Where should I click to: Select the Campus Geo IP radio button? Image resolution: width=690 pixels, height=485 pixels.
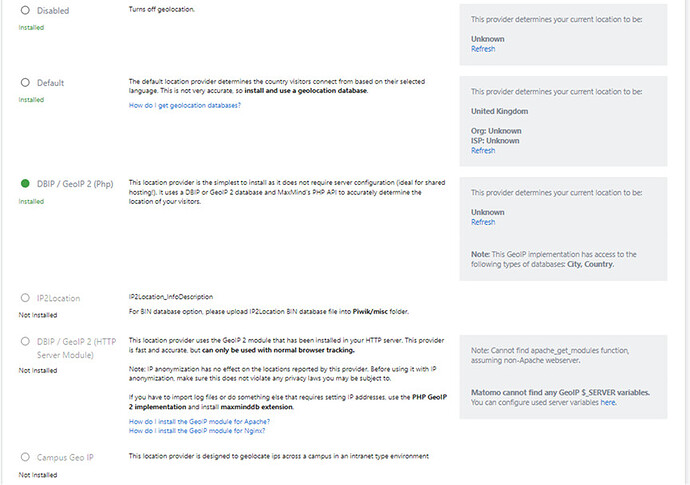coord(25,457)
